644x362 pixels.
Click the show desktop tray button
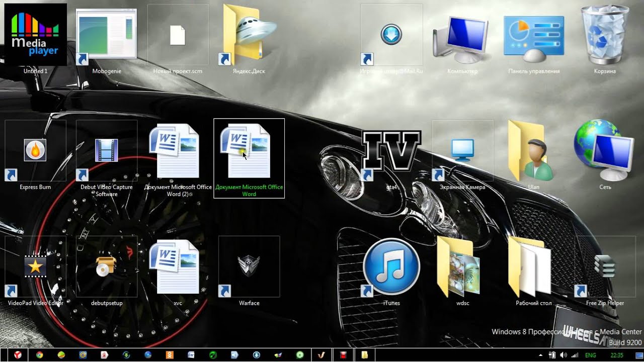pos(640,355)
